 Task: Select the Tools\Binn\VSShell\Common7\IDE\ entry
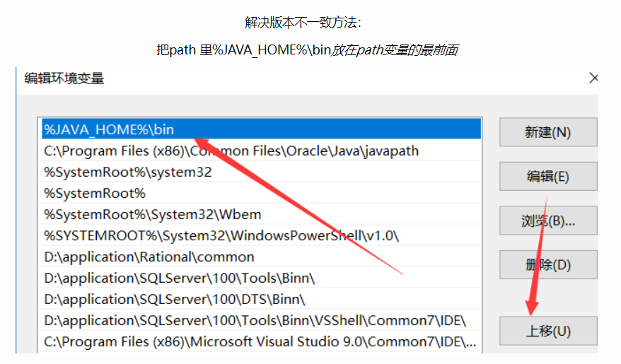coord(261,320)
